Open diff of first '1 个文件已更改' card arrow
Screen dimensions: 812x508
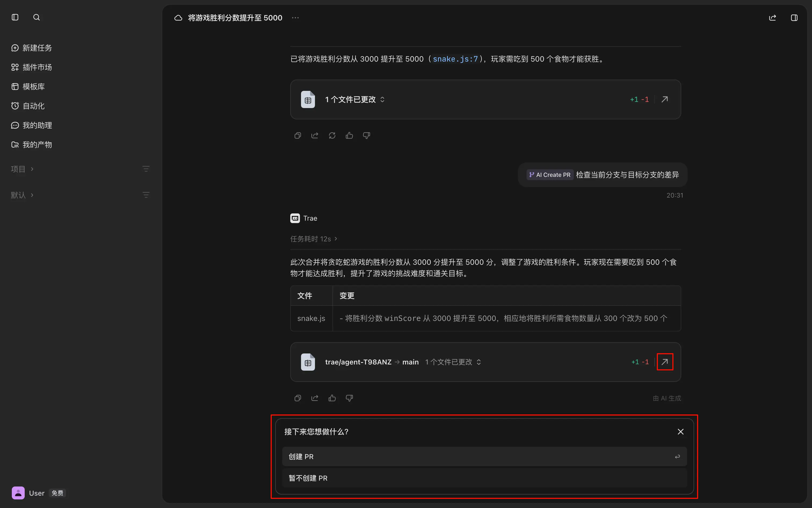tap(664, 99)
